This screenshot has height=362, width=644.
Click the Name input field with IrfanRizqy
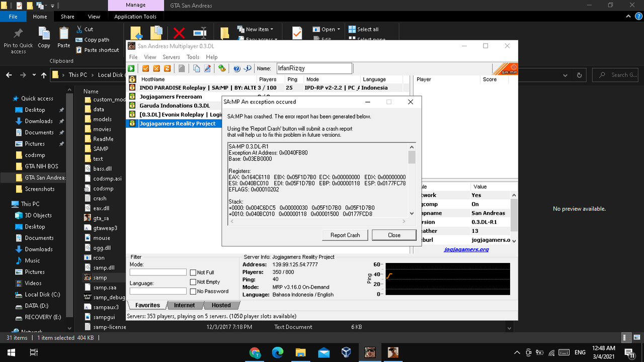pos(314,68)
